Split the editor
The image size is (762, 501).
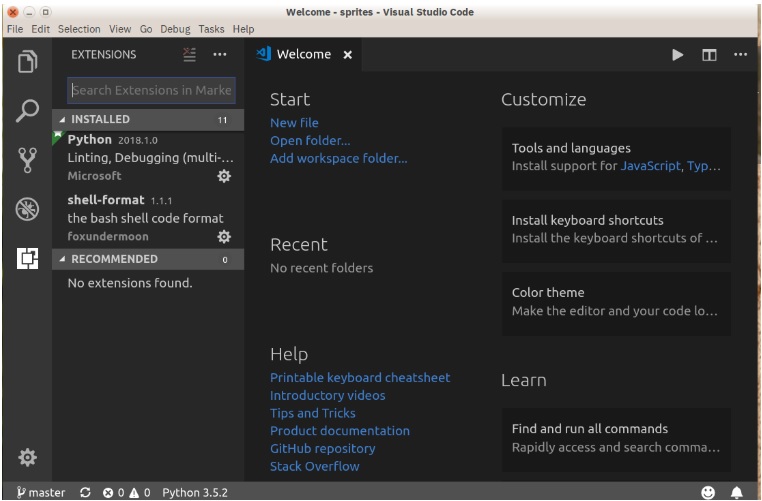click(709, 55)
